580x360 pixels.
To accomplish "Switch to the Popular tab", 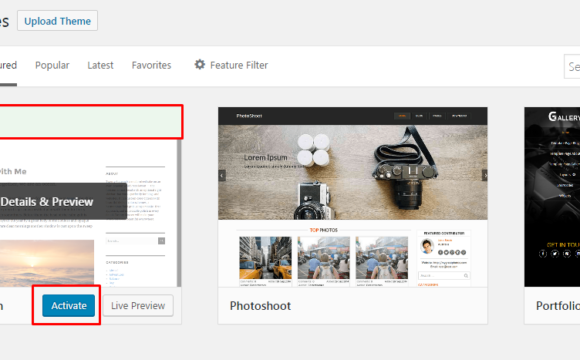I will coord(52,65).
